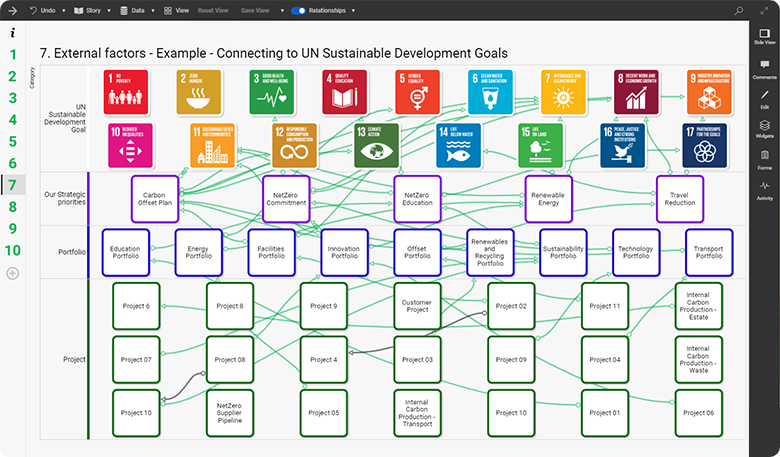Viewport: 780px width, 457px height.
Task: Open Renewables and Recycling Portfolio card
Action: point(490,252)
